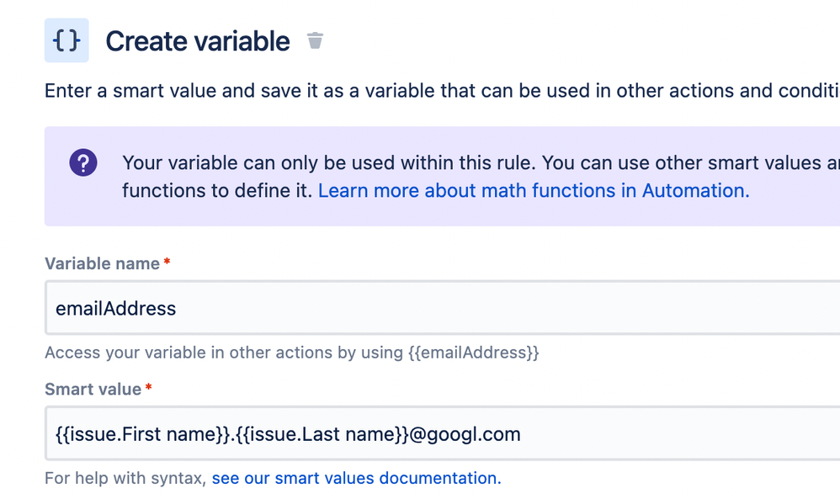Click the 'Access your variable in other actions' hint
This screenshot has width=840, height=504.
click(x=292, y=353)
